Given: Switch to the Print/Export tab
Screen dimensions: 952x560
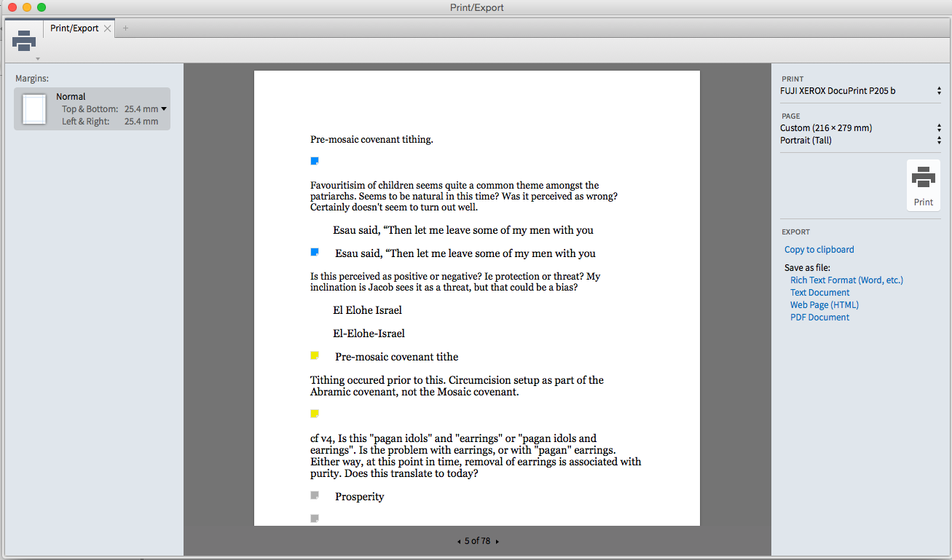Looking at the screenshot, I should [x=74, y=28].
